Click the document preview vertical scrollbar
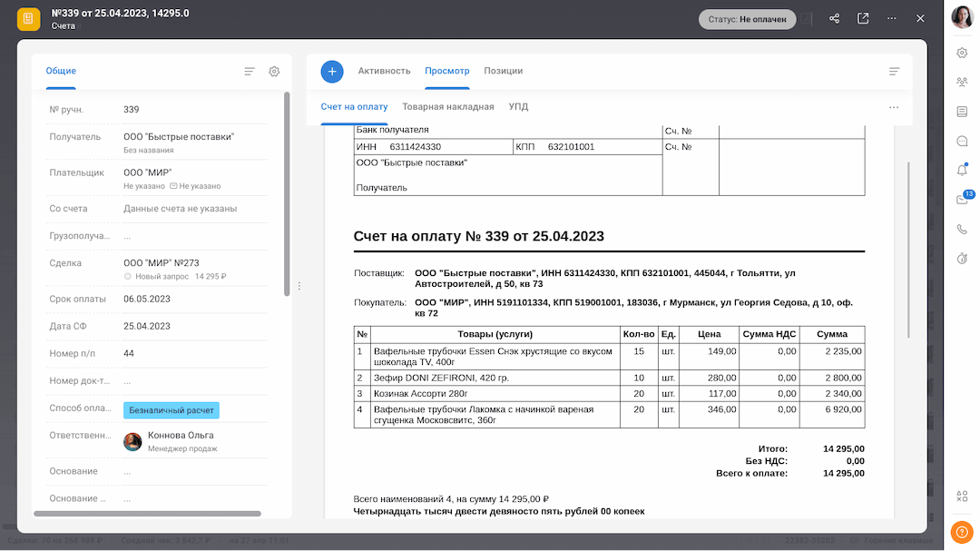This screenshot has width=980, height=551. pos(908,251)
